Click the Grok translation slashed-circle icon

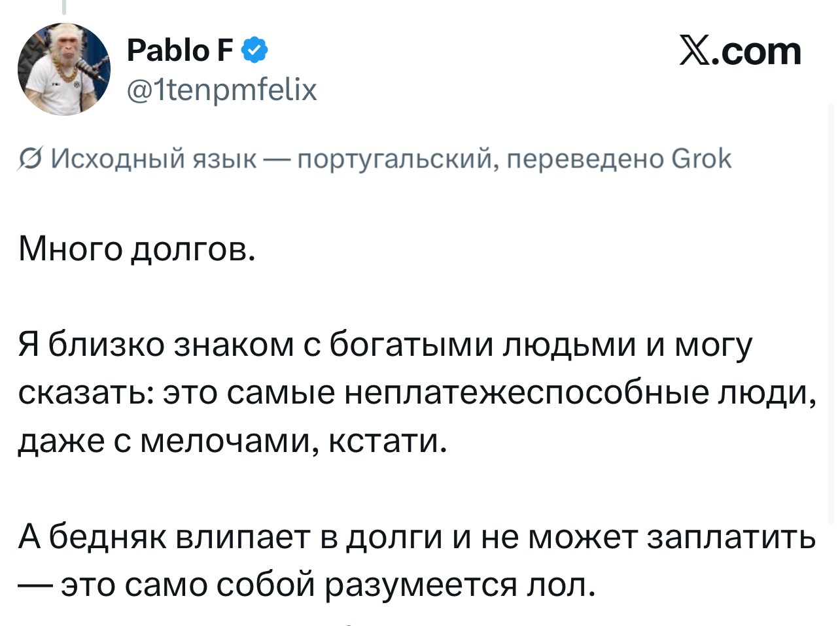pyautogui.click(x=29, y=159)
